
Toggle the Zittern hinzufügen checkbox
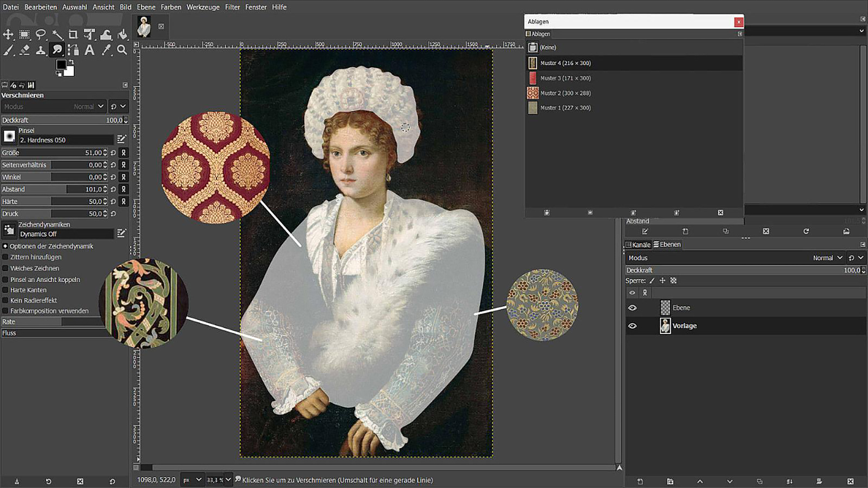[x=6, y=257]
